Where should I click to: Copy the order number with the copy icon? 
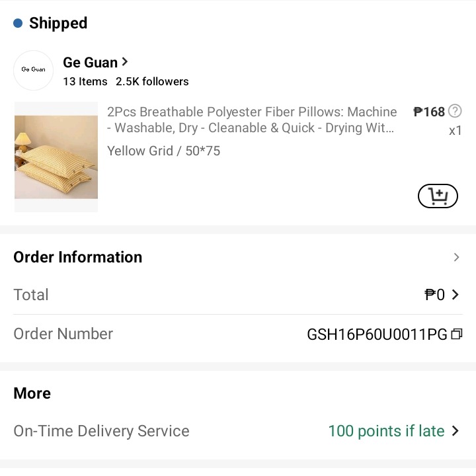(456, 335)
